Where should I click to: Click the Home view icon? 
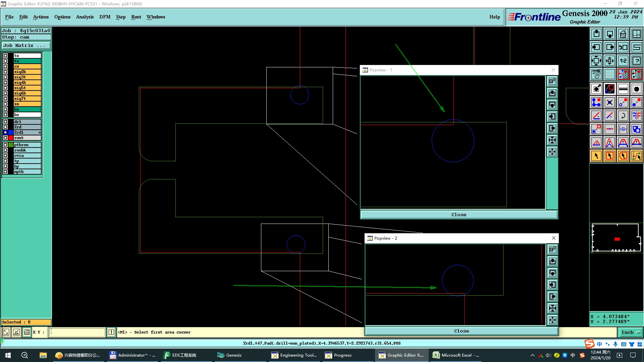pyautogui.click(x=623, y=34)
